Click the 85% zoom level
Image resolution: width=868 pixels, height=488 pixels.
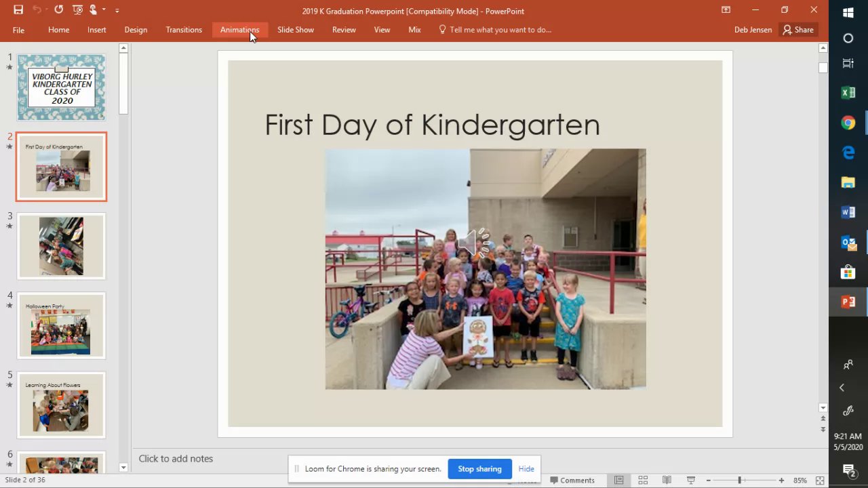800,481
